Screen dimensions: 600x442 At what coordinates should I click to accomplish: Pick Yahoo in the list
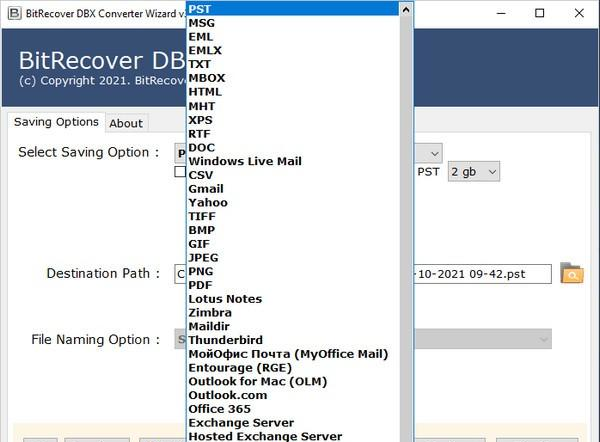coord(293,202)
